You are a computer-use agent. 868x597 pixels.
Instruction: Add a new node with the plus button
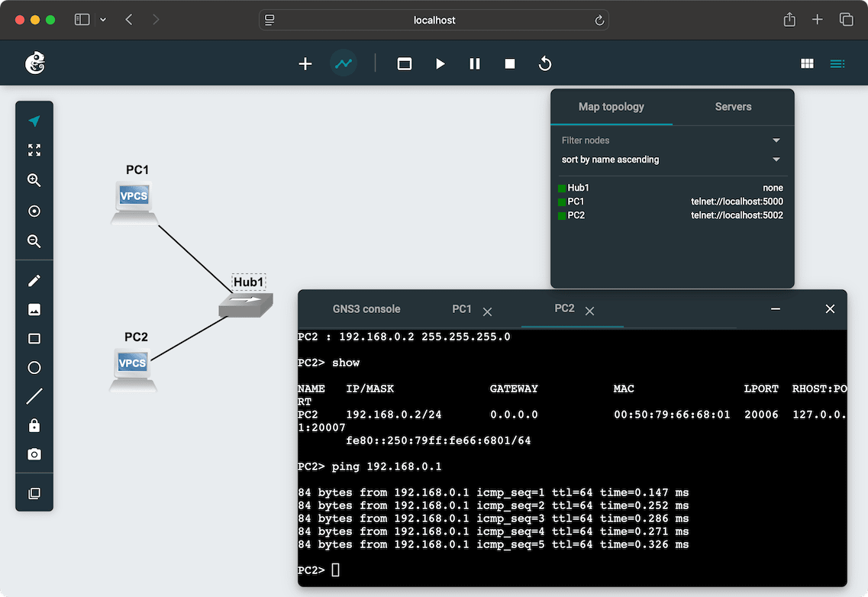[x=305, y=63]
